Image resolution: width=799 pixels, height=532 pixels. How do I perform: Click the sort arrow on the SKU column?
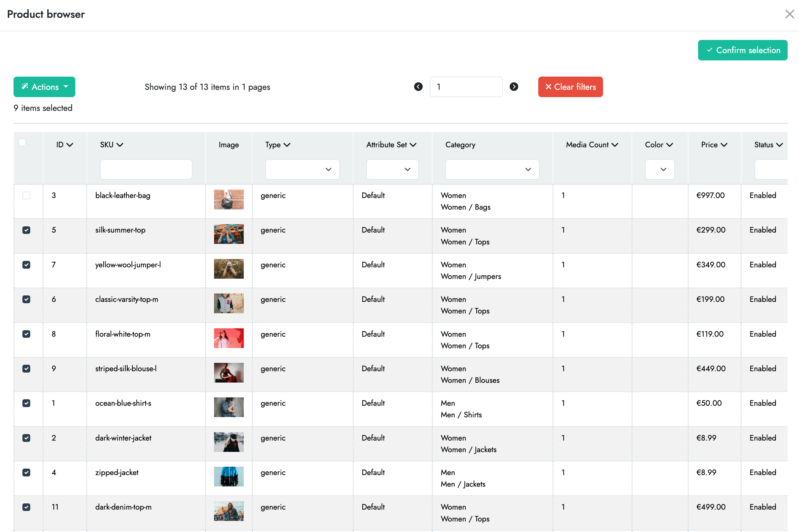point(120,145)
